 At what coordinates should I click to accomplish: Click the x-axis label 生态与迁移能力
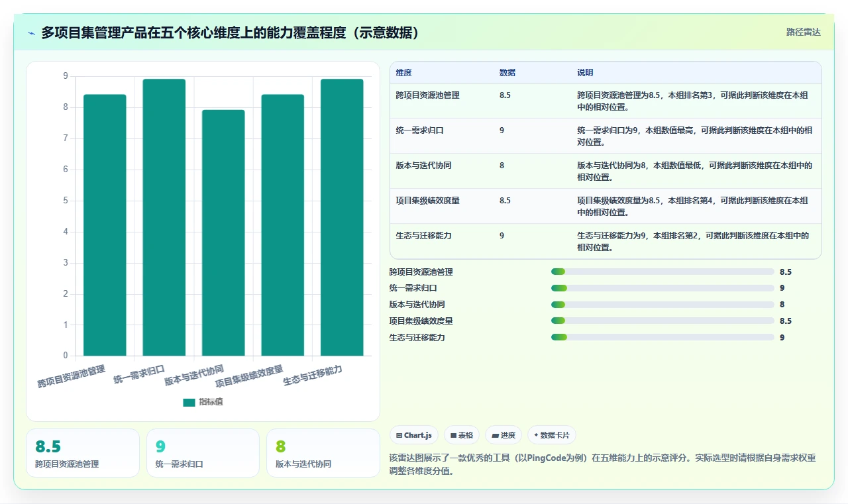coord(313,376)
